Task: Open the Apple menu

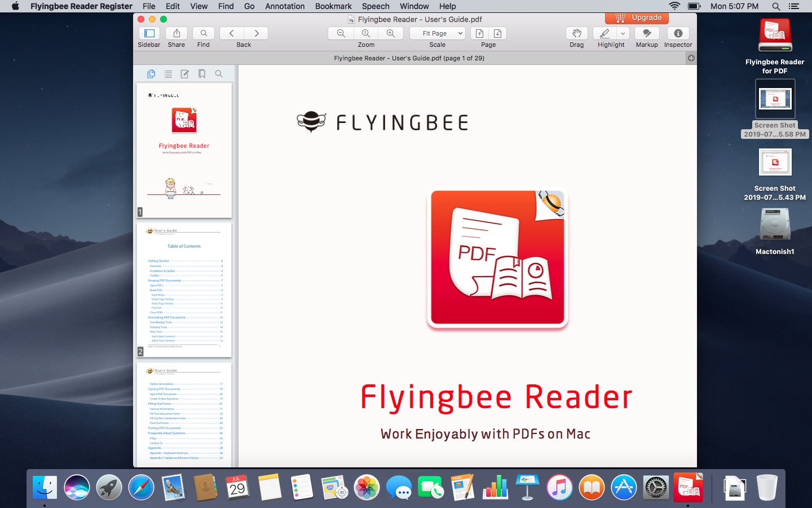Action: (x=15, y=6)
